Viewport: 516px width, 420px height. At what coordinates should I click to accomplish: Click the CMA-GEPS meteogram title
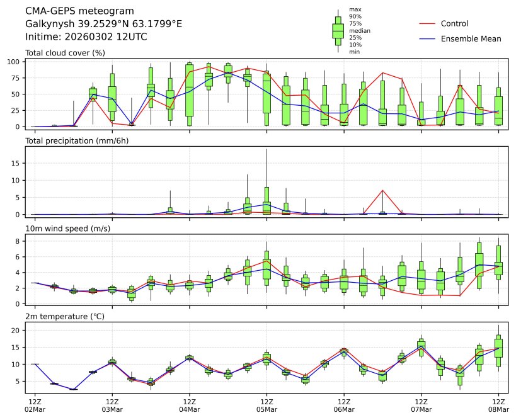pyautogui.click(x=79, y=11)
